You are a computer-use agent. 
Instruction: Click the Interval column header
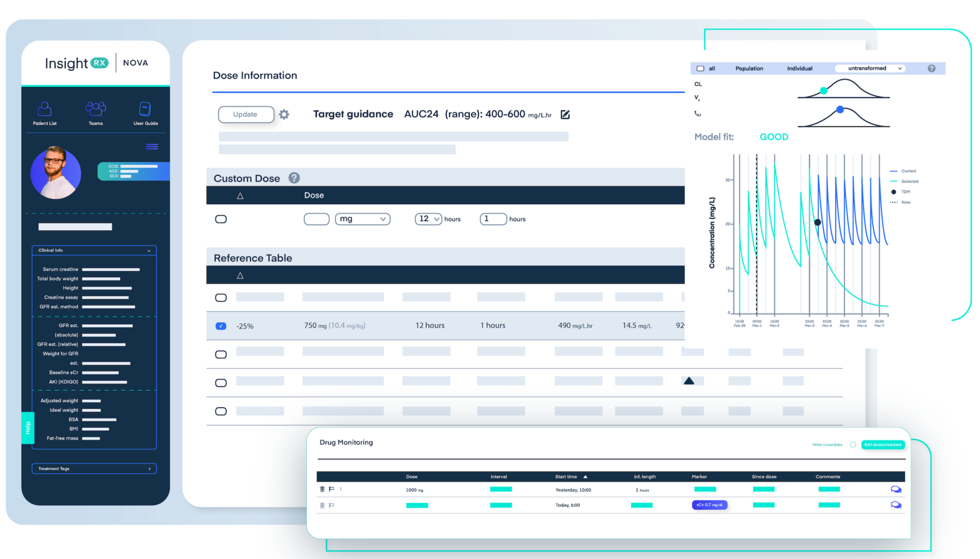click(x=498, y=477)
